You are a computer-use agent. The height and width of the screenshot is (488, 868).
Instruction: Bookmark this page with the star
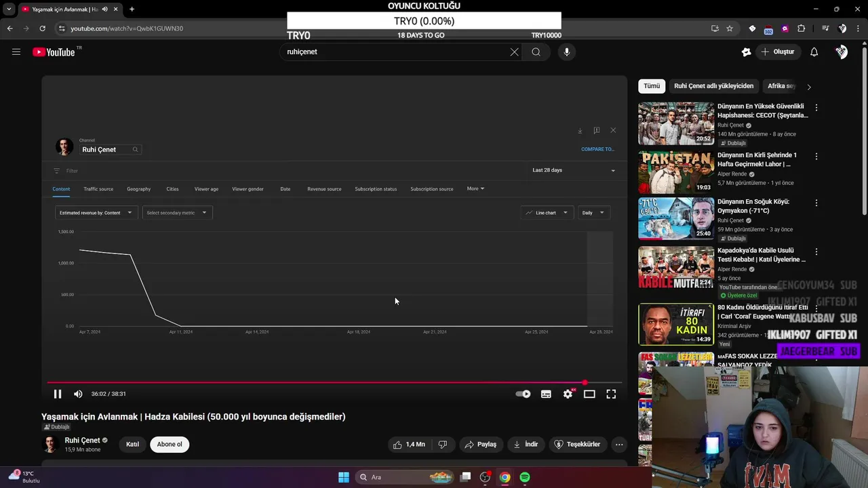tap(730, 28)
